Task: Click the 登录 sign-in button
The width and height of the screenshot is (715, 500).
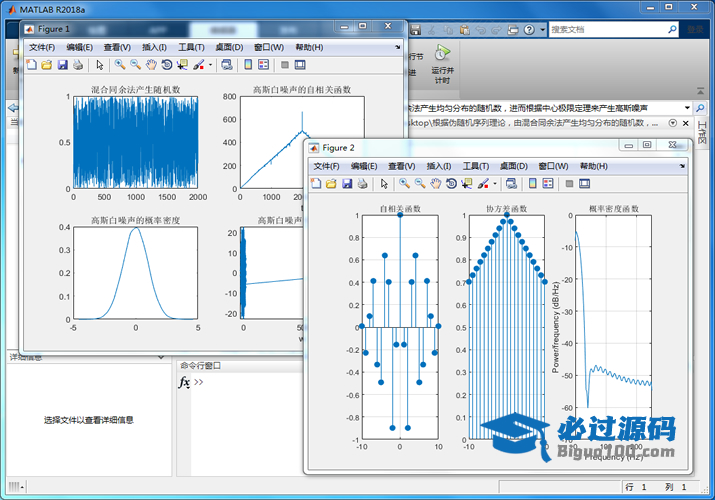Action: click(x=694, y=30)
